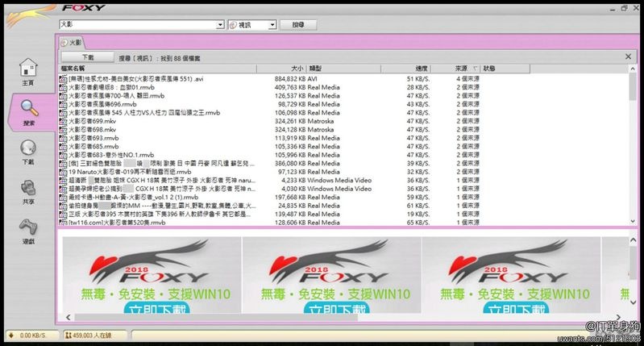
Task: Click the download speed icon in status bar
Action: pyautogui.click(x=10, y=335)
